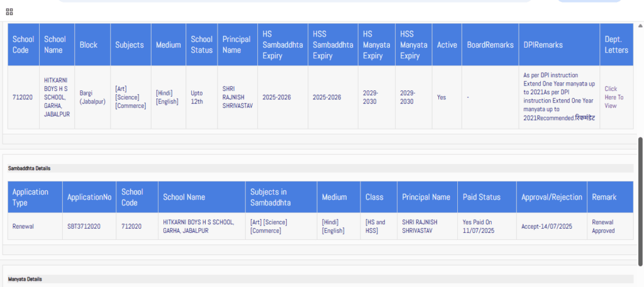
Task: Select the 'HS Sambaddhta Expiry' column header
Action: tap(282, 45)
